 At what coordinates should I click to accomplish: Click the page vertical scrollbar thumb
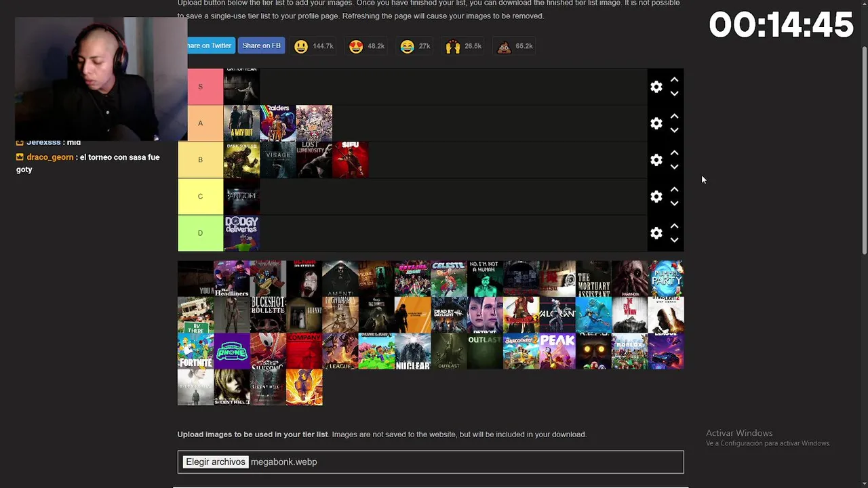(864, 151)
